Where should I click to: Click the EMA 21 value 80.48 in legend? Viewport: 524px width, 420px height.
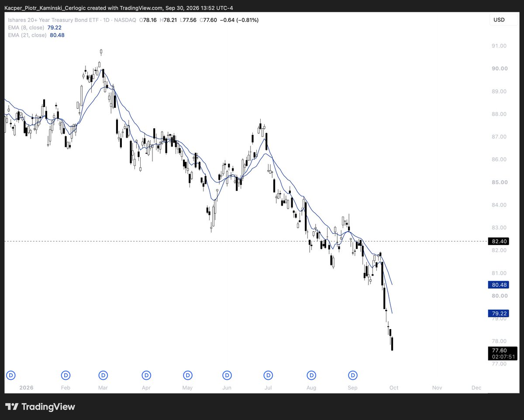(57, 35)
